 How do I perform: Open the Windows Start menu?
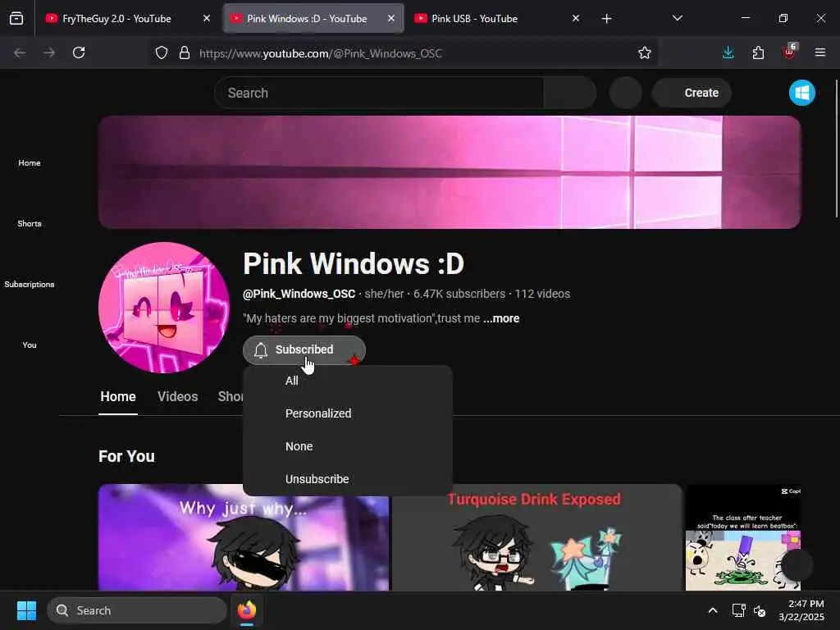coord(26,610)
